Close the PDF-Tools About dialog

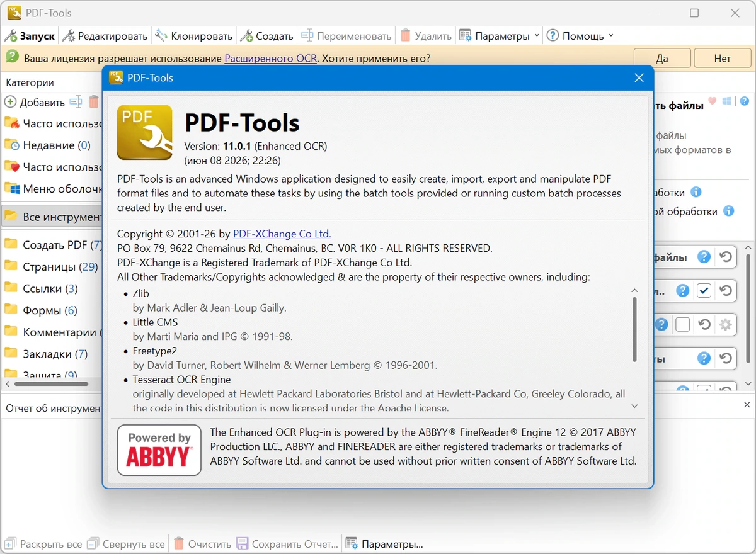[639, 78]
